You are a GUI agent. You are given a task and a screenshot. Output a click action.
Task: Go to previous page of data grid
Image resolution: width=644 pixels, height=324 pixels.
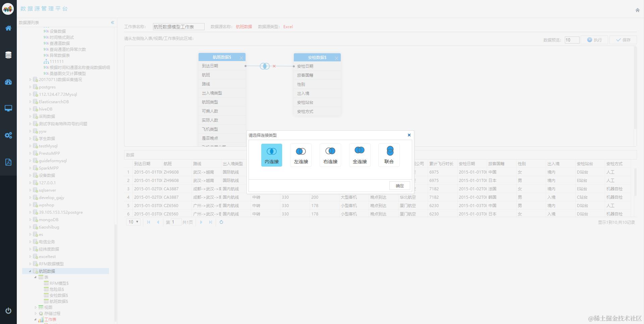[x=158, y=222]
